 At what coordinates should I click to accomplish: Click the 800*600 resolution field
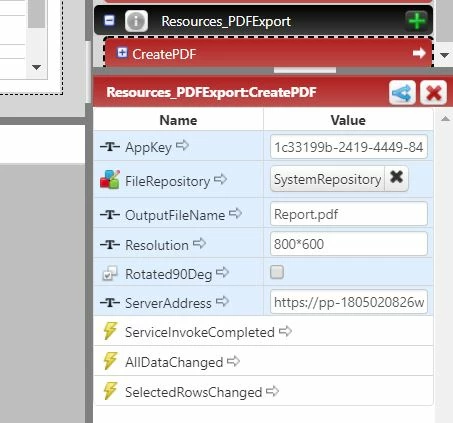pos(349,244)
